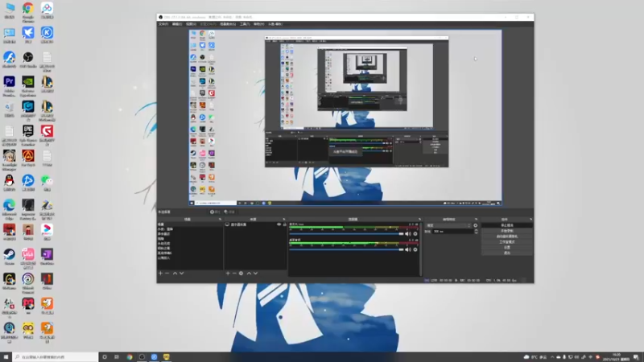Undock the Scenes panel using its header icon
This screenshot has height=362, width=644.
220,219
